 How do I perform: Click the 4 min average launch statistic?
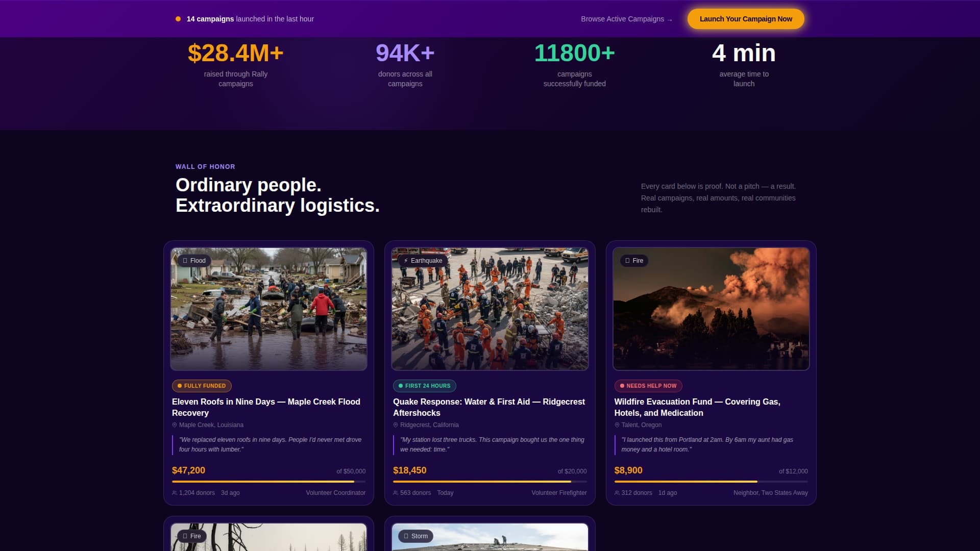744,53
